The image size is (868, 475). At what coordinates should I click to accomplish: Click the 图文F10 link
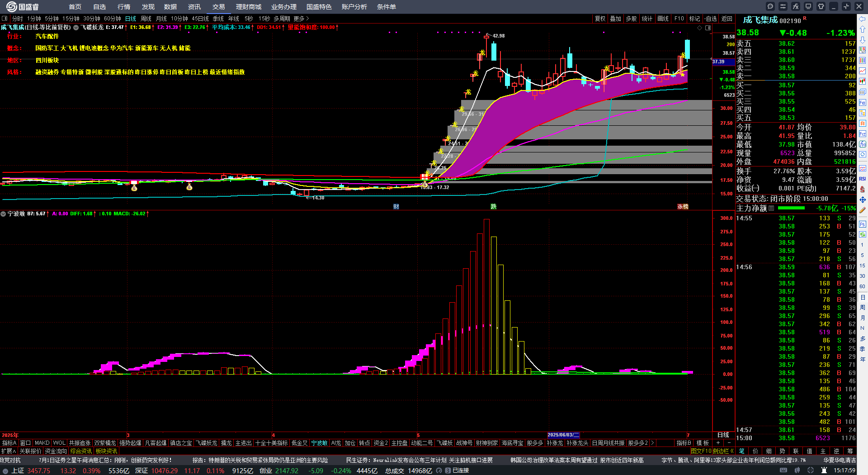point(701,451)
